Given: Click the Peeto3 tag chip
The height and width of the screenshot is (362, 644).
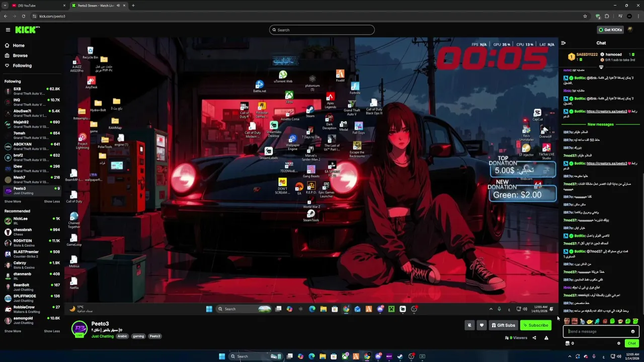Looking at the screenshot, I should pos(155,336).
